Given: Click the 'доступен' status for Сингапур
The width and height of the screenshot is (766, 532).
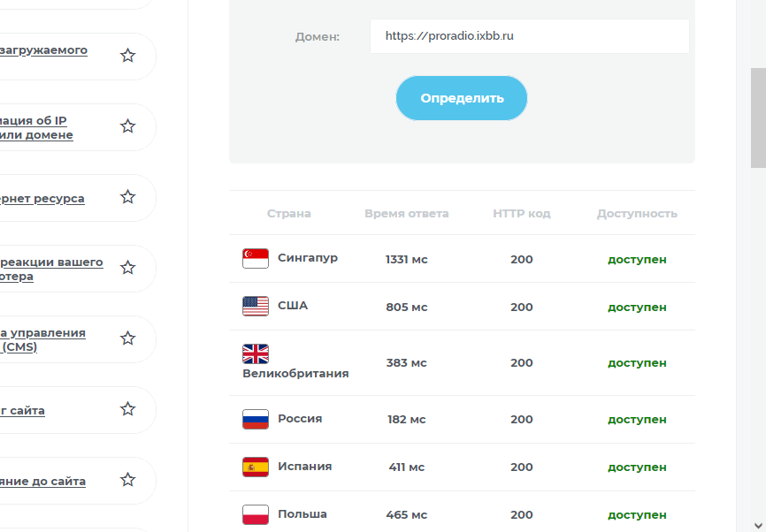Looking at the screenshot, I should [637, 260].
